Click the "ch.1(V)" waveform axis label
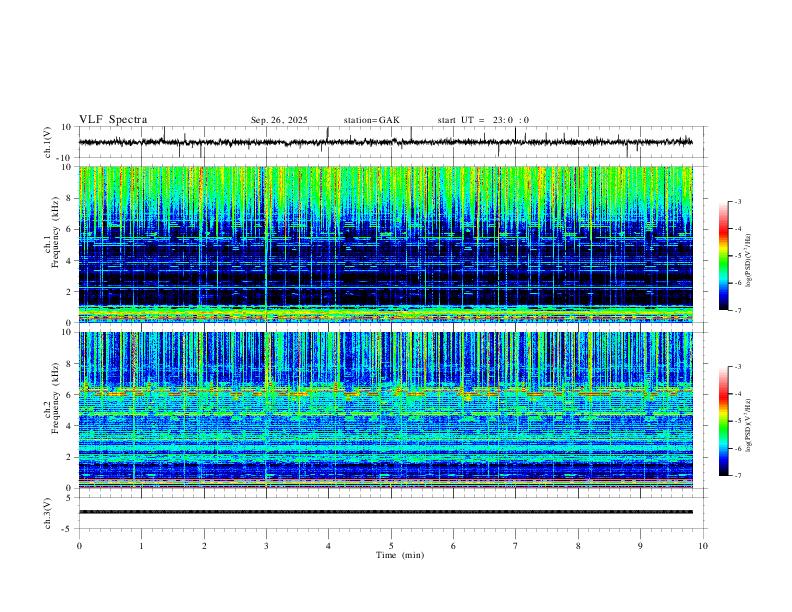Viewport: 792px width, 612px height. [48, 142]
